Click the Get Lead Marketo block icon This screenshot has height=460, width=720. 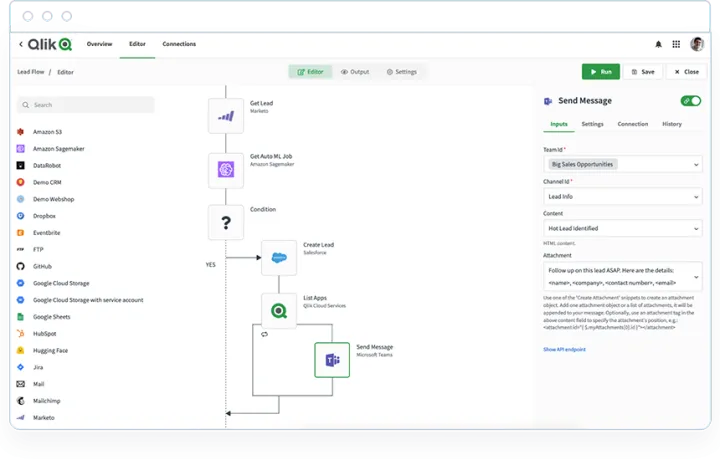coord(226,115)
